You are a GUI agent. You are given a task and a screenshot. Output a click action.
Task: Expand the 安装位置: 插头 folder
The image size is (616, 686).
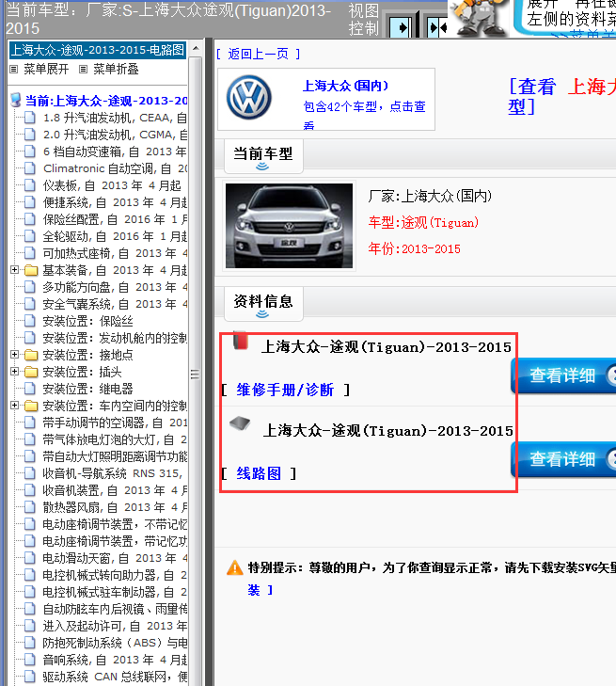click(x=14, y=372)
